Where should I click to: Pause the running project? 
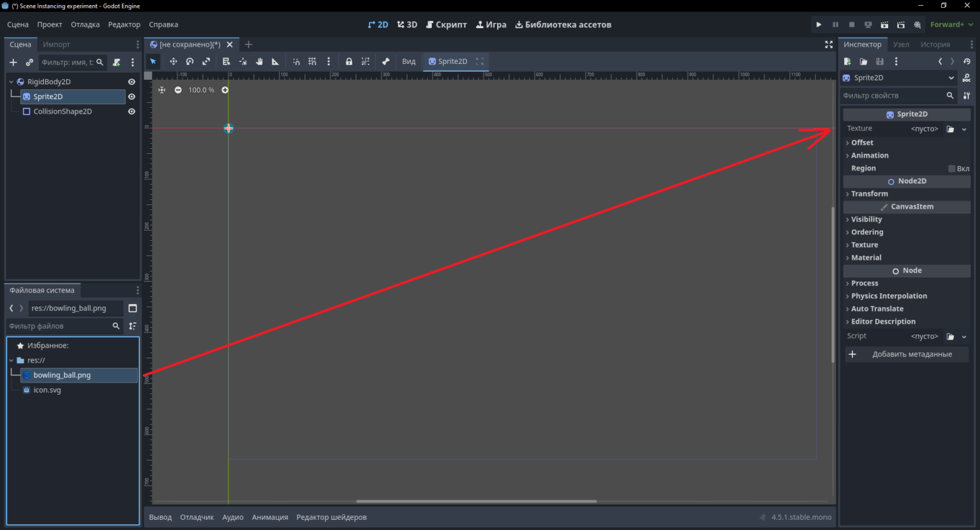(835, 25)
